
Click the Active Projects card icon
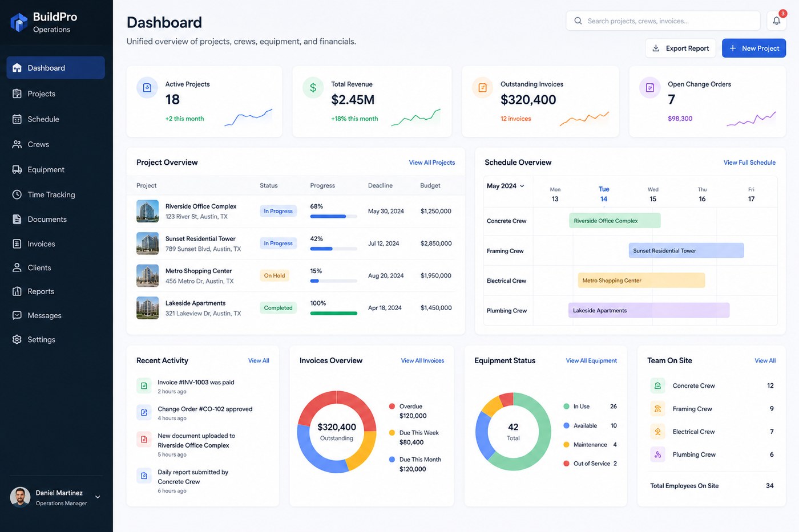(x=147, y=88)
